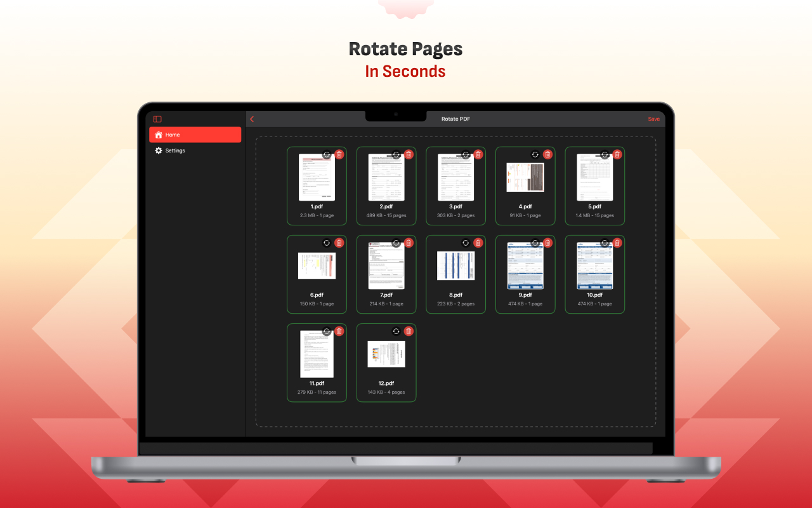
Task: Rotate 8.pdf with its rotate icon
Action: coord(466,243)
